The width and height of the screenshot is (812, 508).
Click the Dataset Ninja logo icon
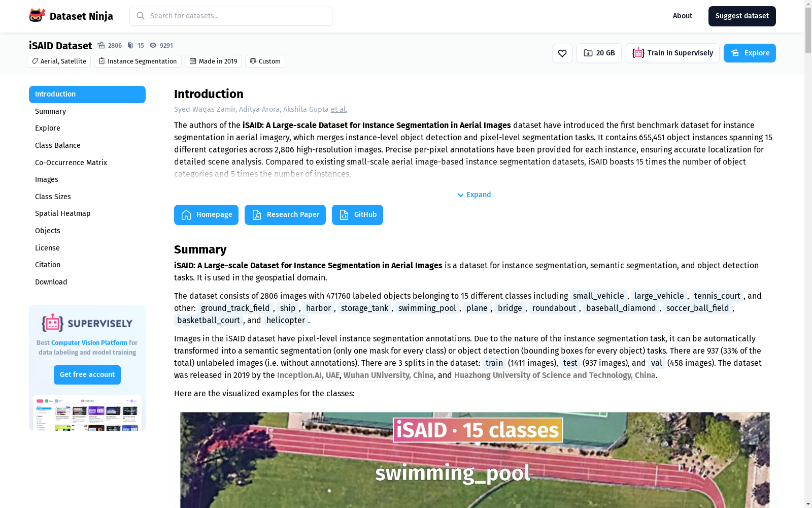click(36, 15)
